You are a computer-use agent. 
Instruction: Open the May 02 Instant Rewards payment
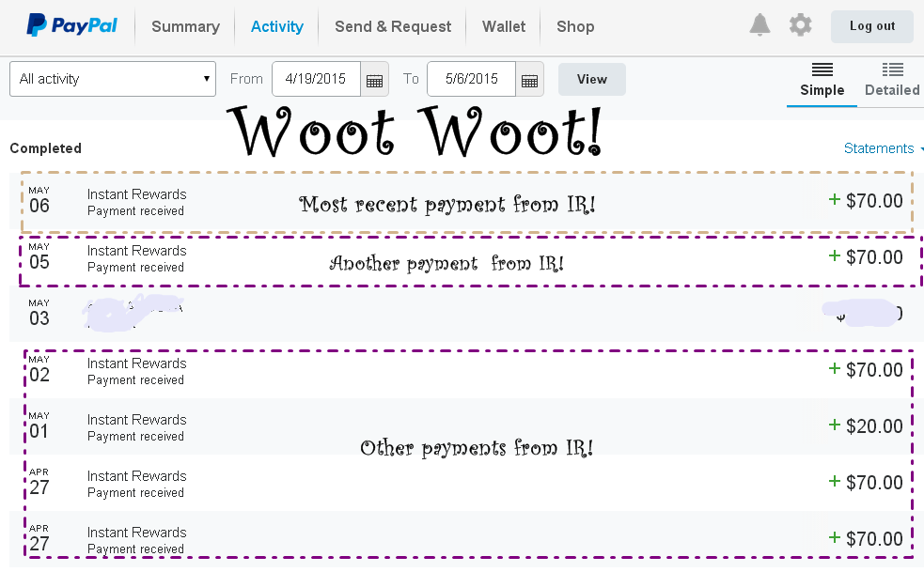point(465,371)
